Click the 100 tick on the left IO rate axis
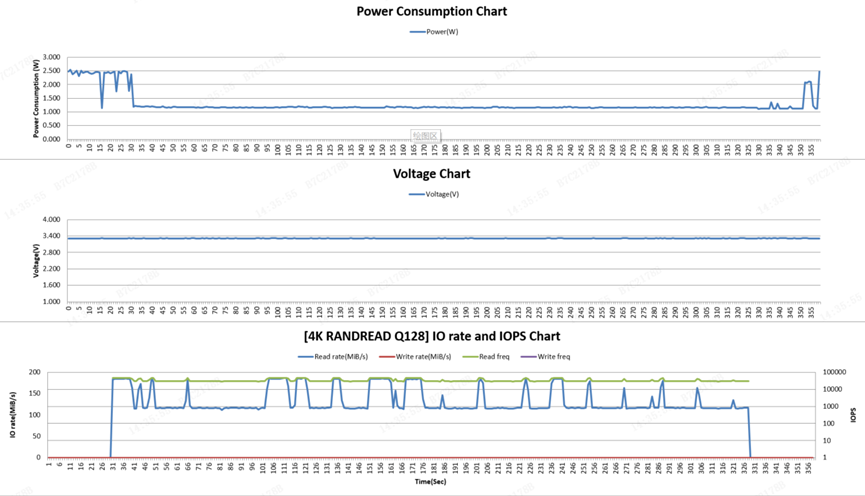This screenshot has height=496, width=865. coord(35,415)
